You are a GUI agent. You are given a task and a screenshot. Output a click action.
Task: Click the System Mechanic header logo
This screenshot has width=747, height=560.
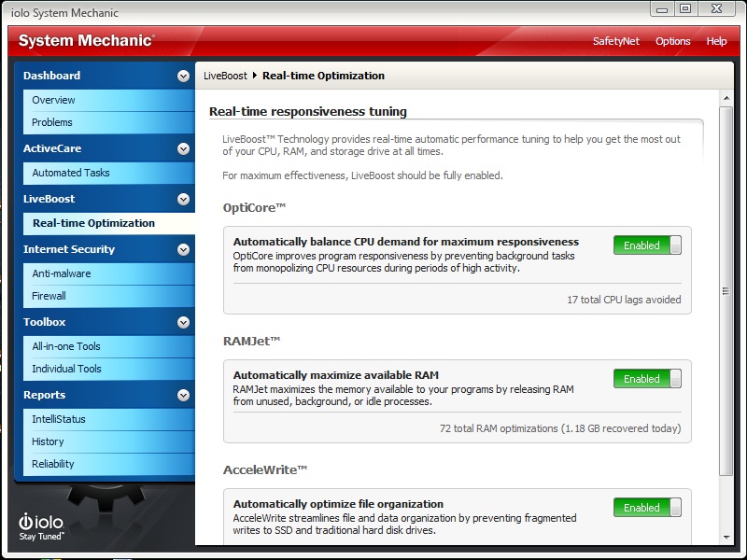coord(87,41)
